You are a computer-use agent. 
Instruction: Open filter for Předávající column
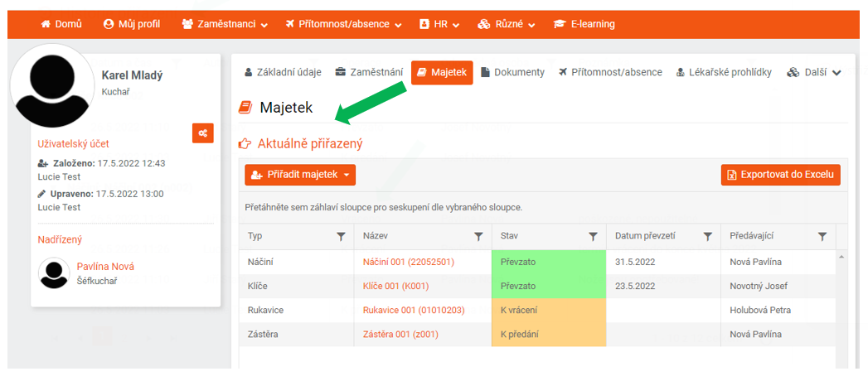click(822, 237)
